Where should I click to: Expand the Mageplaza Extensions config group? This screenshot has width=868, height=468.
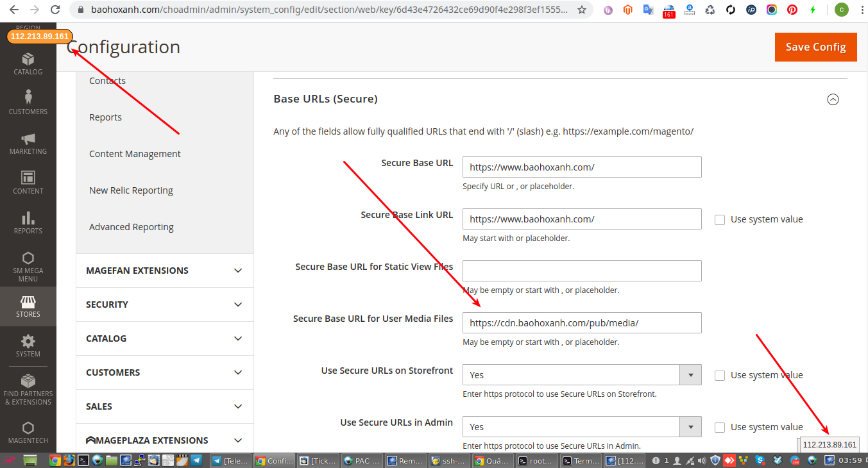click(165, 440)
